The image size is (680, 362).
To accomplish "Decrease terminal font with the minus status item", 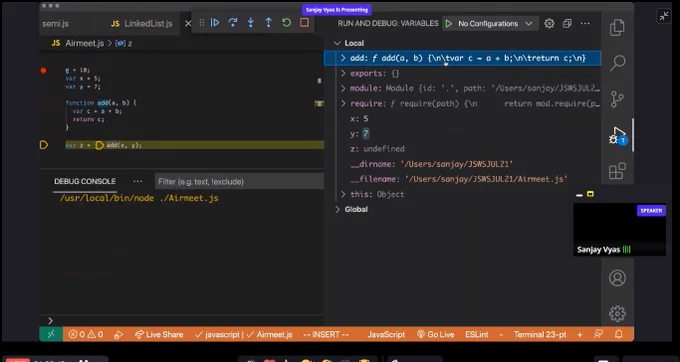I will [501, 335].
